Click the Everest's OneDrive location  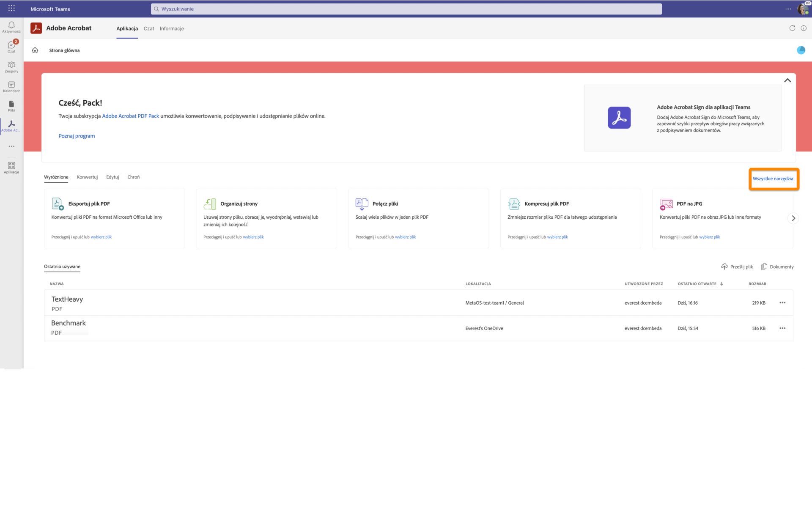(484, 328)
